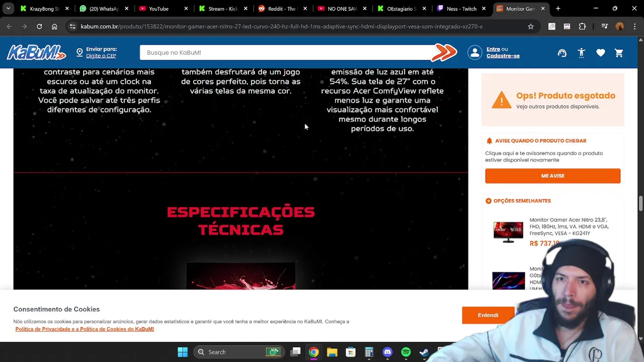Open the Chrome extensions puzzle icon
The width and height of the screenshot is (644, 362).
pyautogui.click(x=583, y=26)
